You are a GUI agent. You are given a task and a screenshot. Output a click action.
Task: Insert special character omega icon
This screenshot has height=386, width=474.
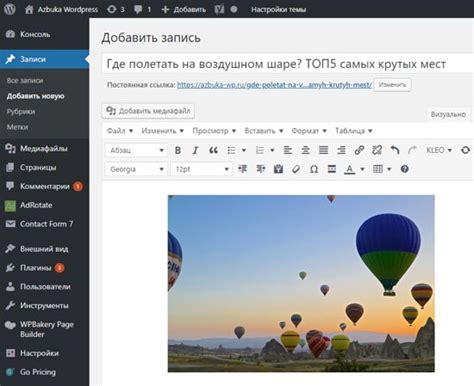[314, 169]
